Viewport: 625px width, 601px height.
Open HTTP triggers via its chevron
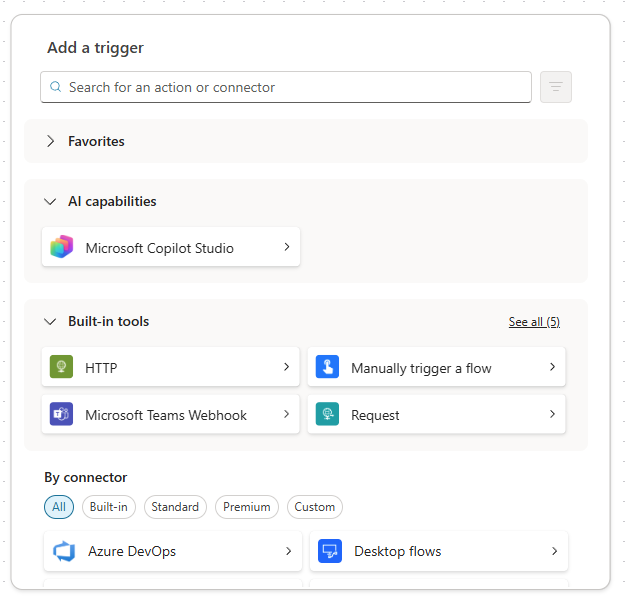287,367
